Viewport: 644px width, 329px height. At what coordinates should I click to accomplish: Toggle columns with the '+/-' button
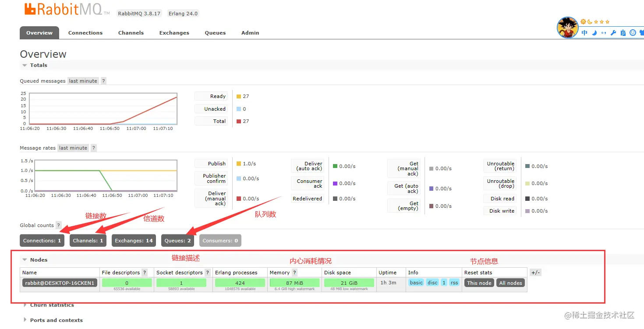tap(535, 273)
